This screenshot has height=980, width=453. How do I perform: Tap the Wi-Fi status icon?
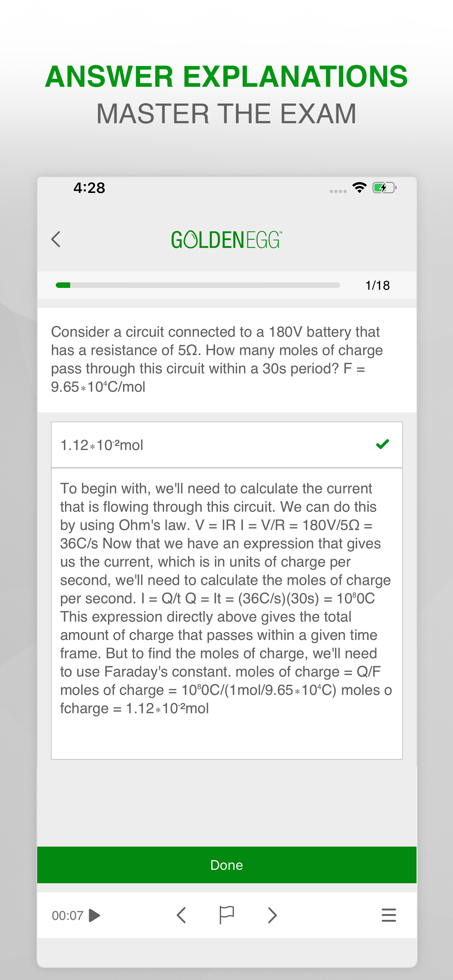(359, 187)
